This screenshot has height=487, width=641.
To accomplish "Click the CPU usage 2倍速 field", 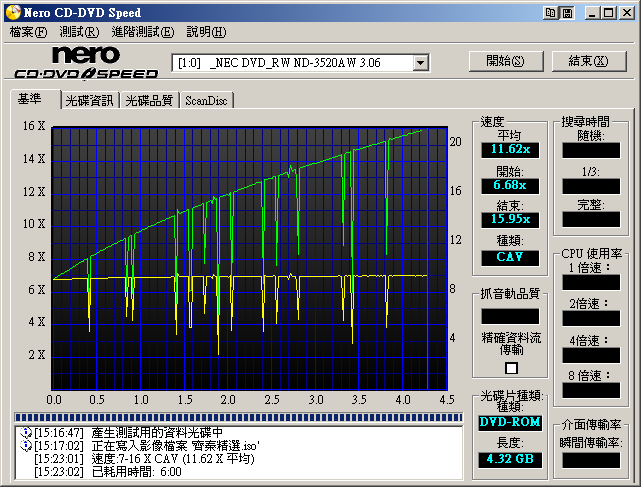I will (x=591, y=319).
